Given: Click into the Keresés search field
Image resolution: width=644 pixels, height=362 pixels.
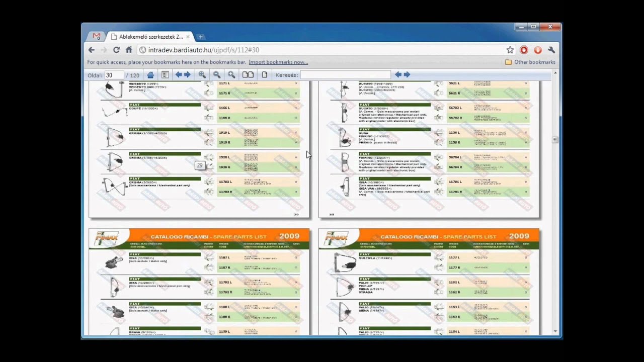Looking at the screenshot, I should [x=345, y=75].
